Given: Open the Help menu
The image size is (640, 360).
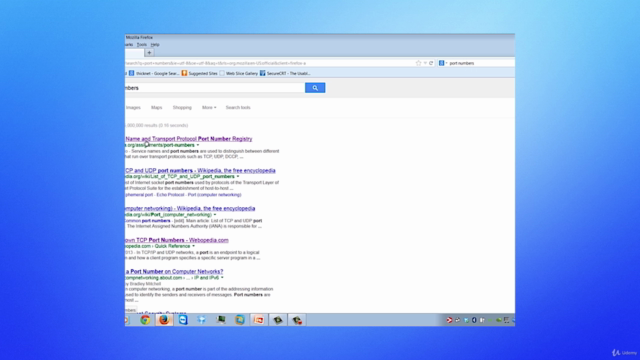Looking at the screenshot, I should pyautogui.click(x=155, y=44).
